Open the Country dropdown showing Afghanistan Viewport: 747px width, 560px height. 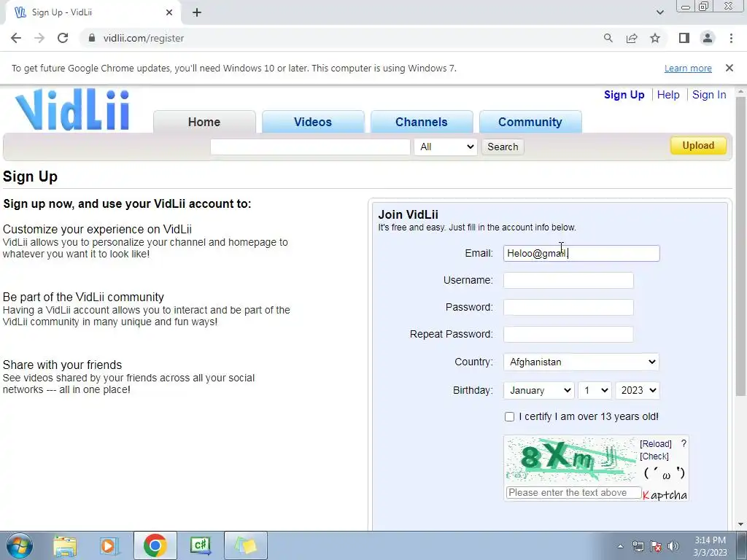581,362
